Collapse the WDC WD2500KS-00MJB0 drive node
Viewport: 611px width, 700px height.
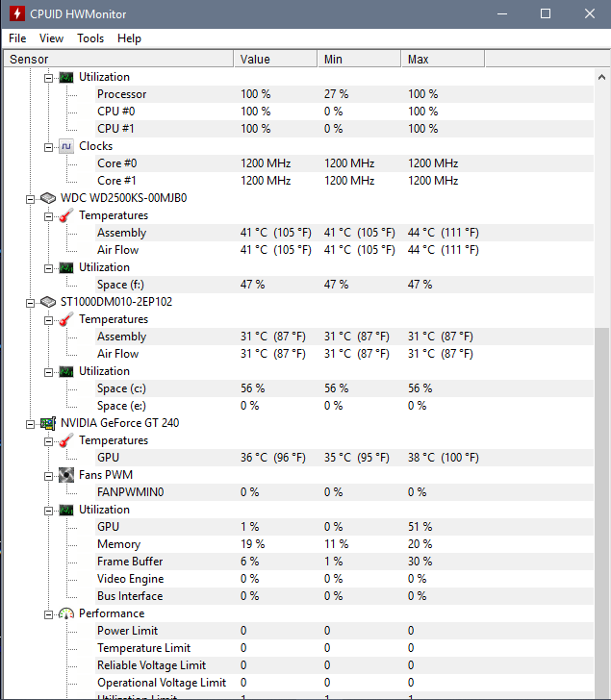tap(32, 198)
